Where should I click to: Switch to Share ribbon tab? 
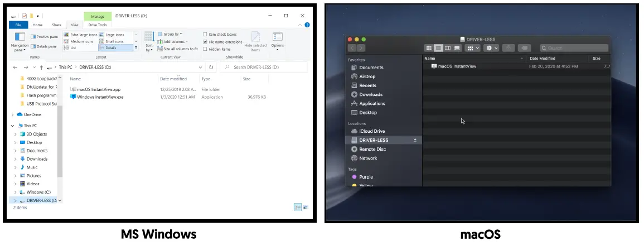(57, 25)
